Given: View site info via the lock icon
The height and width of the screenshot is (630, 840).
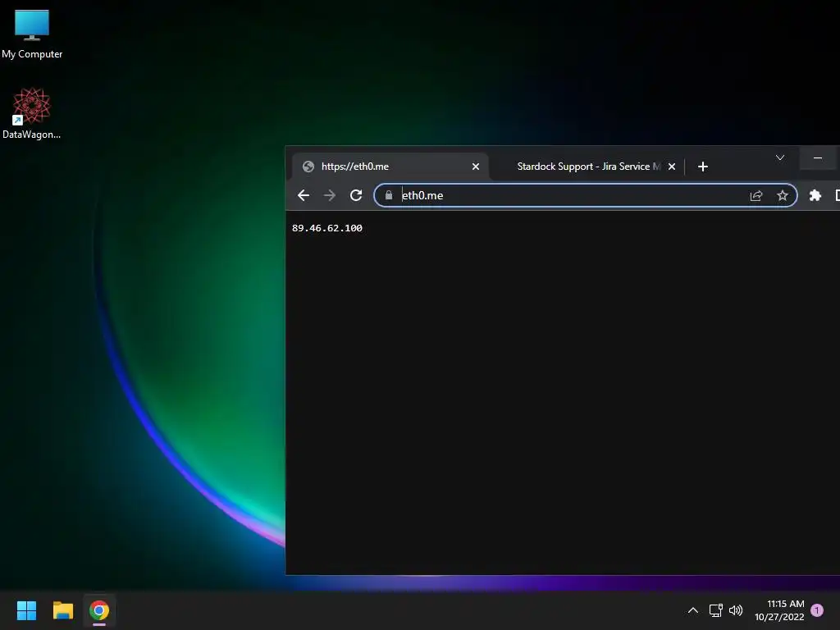Looking at the screenshot, I should pyautogui.click(x=389, y=195).
